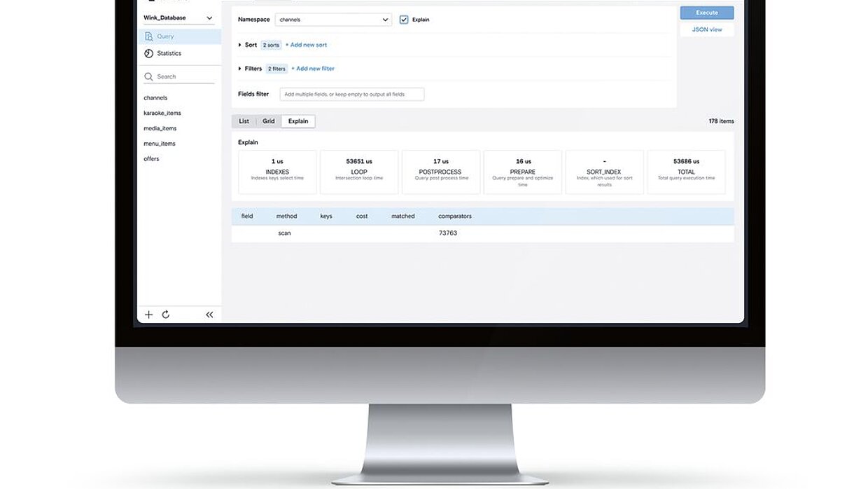Open the JSON view
This screenshot has height=489, width=868.
[x=706, y=29]
